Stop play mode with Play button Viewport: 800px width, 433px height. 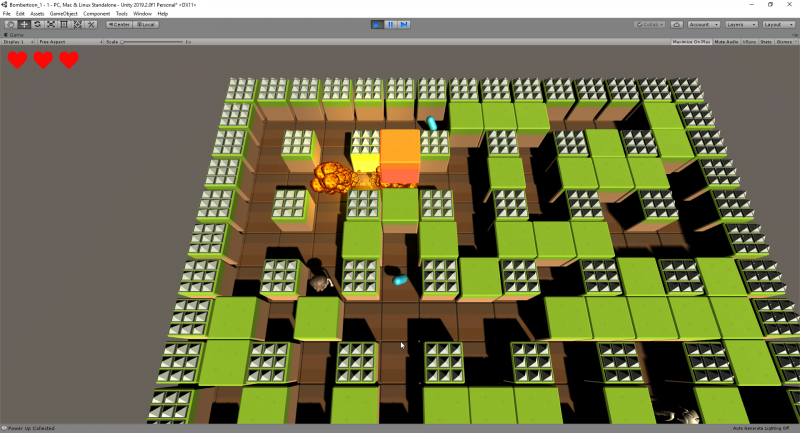pyautogui.click(x=377, y=24)
